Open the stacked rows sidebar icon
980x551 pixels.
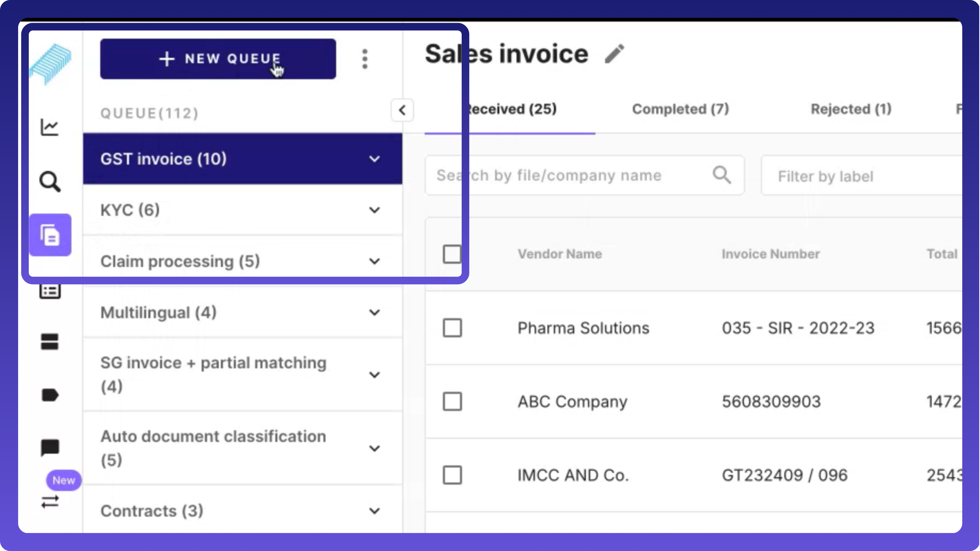[50, 341]
